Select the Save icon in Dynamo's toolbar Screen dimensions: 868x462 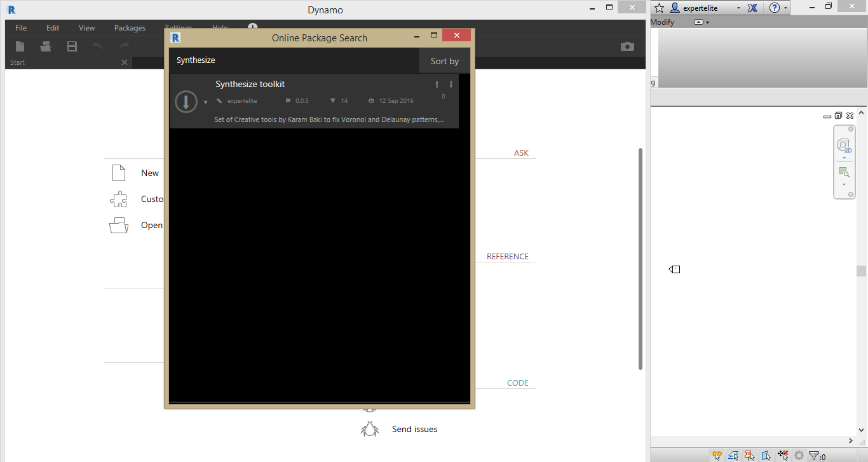(72, 46)
